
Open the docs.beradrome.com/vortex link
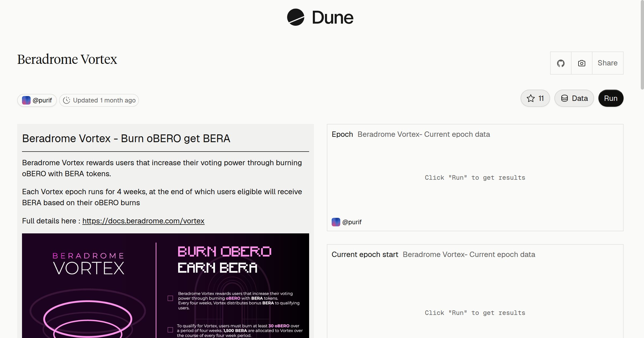coord(143,221)
